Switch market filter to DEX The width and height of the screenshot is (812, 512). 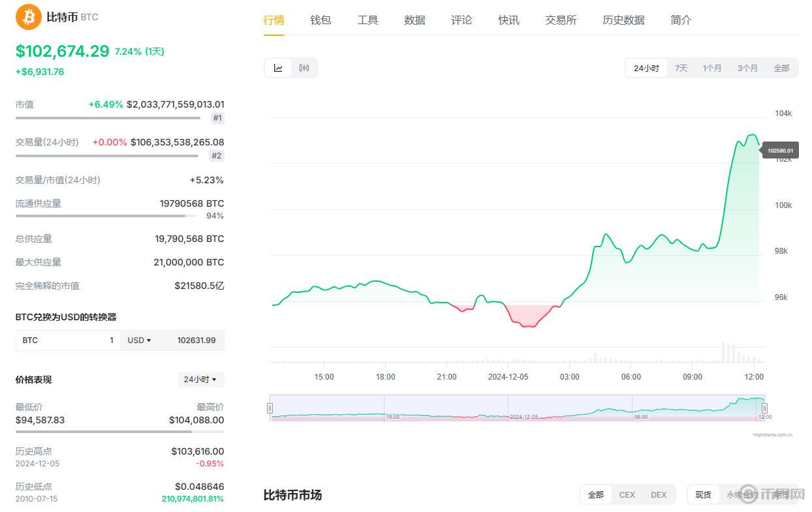[659, 494]
